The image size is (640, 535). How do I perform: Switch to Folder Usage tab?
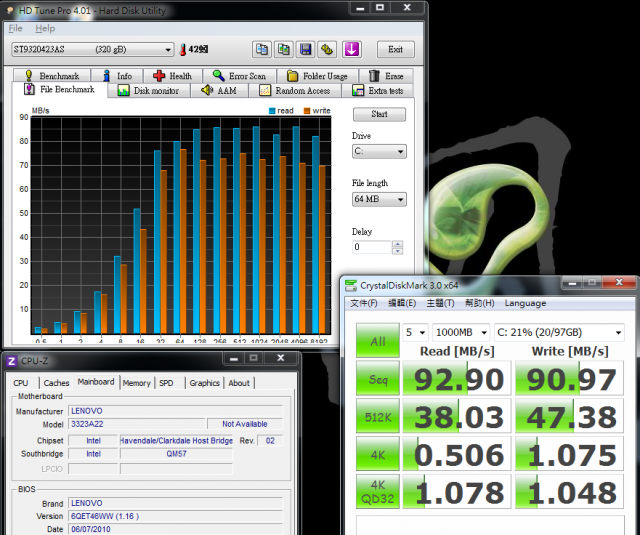(318, 76)
